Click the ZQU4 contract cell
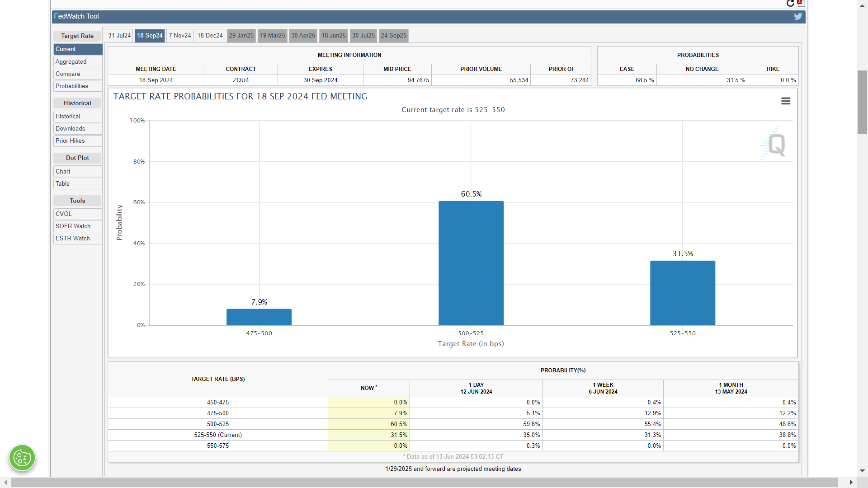The height and width of the screenshot is (488, 868). tap(241, 80)
